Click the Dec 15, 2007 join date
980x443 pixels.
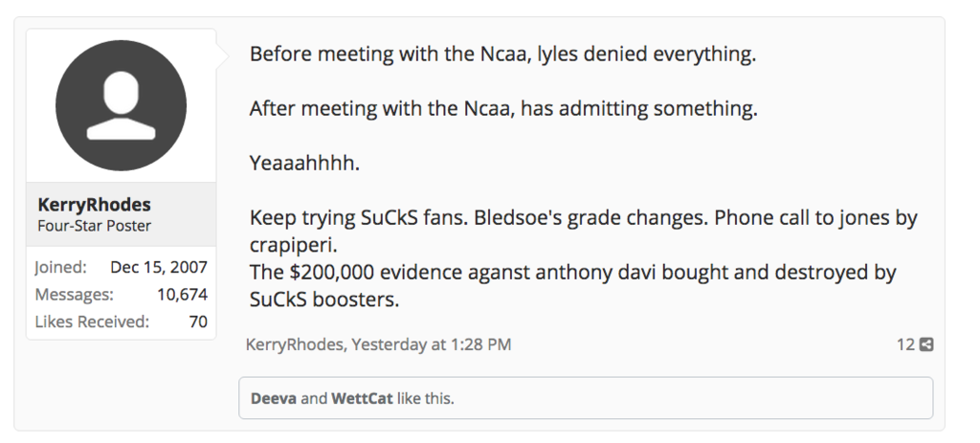click(159, 267)
